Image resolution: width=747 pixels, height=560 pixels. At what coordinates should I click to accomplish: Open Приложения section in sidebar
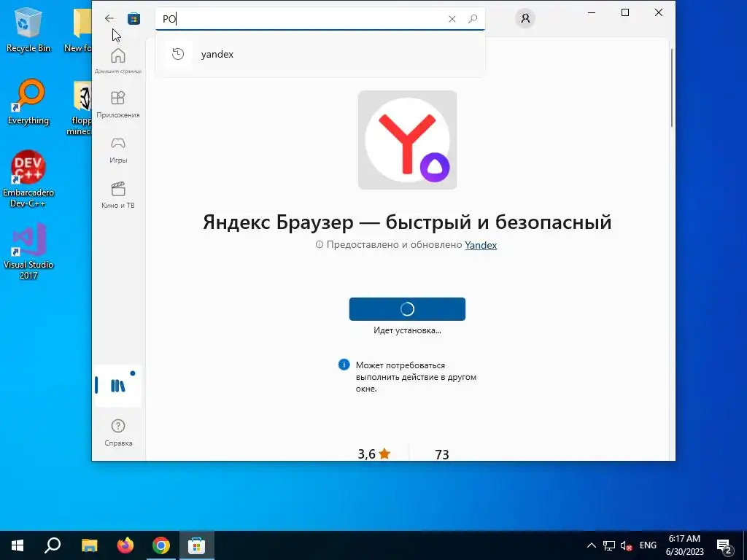(118, 104)
